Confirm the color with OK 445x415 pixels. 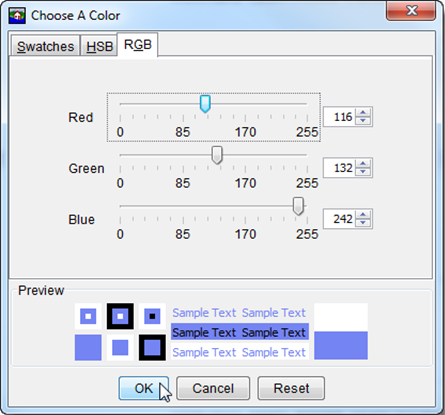(144, 388)
